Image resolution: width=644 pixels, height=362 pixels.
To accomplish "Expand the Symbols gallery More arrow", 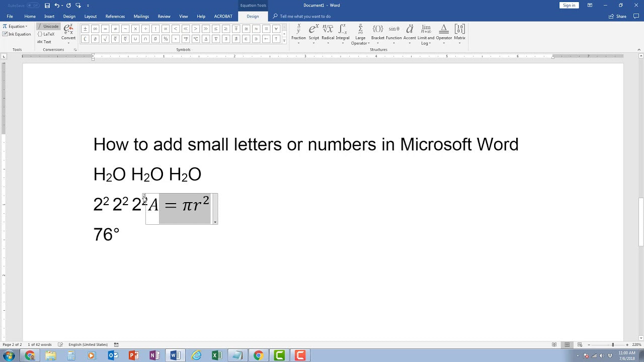I will [284, 41].
